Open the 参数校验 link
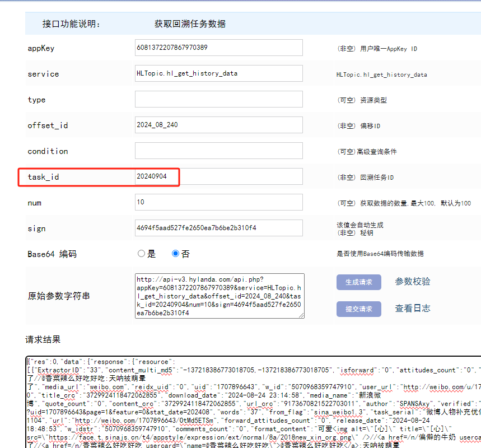Image resolution: width=481 pixels, height=448 pixels. 413,282
